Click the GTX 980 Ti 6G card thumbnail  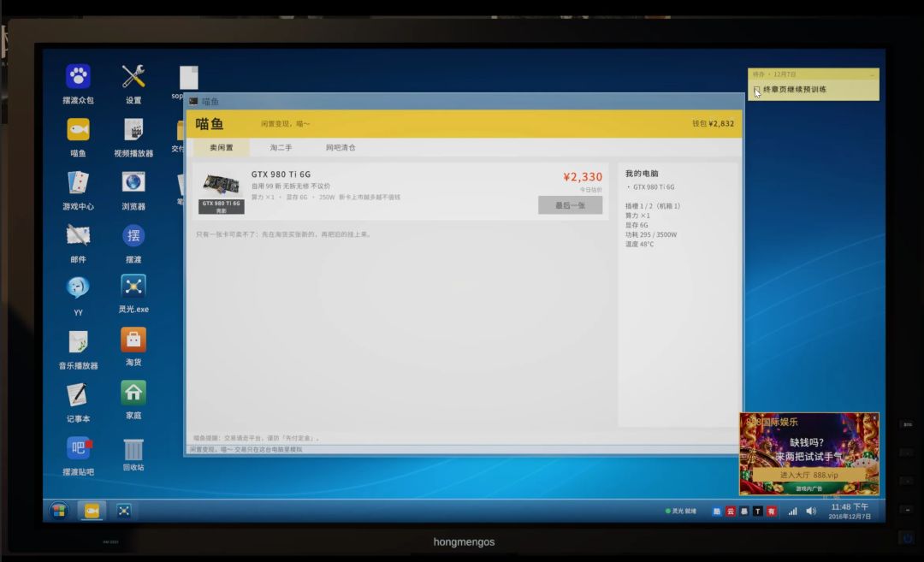pos(221,192)
